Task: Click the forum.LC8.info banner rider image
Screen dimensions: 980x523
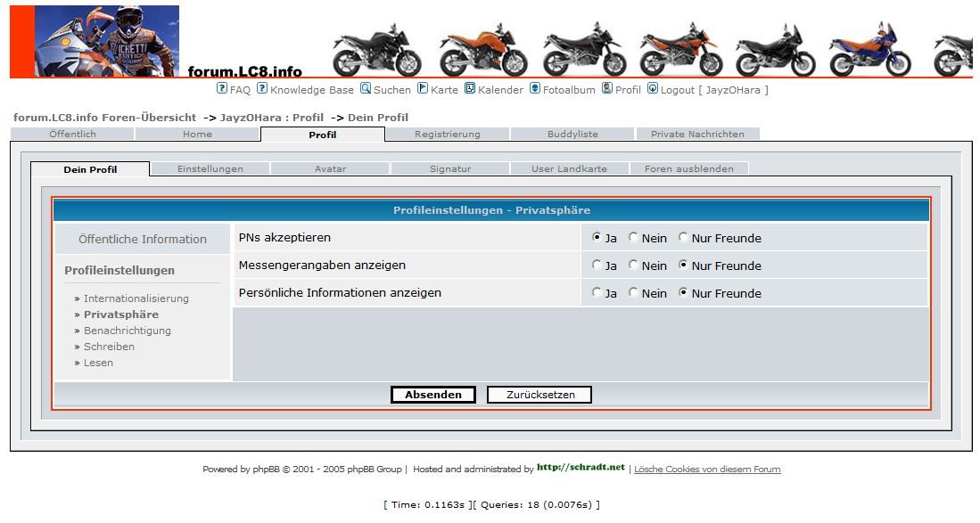Action: point(106,42)
